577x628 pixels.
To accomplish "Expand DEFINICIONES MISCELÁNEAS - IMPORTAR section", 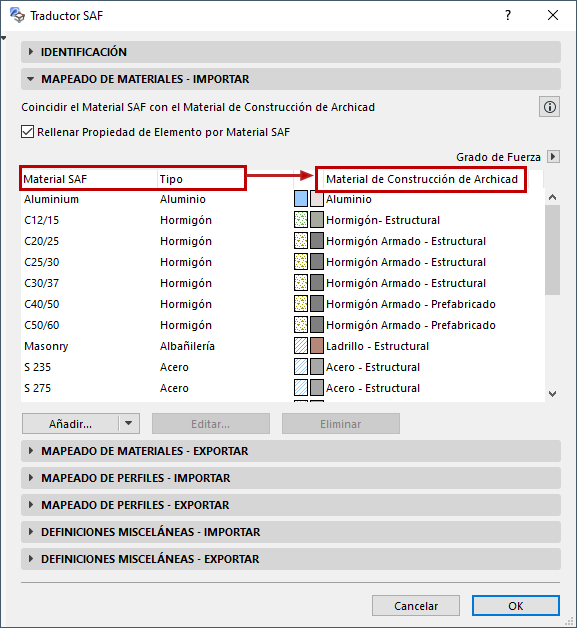I will pyautogui.click(x=290, y=532).
